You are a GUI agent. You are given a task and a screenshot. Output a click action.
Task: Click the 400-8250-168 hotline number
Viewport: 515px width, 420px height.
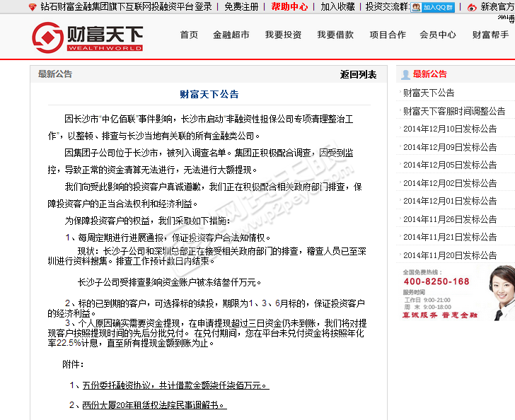click(x=436, y=281)
